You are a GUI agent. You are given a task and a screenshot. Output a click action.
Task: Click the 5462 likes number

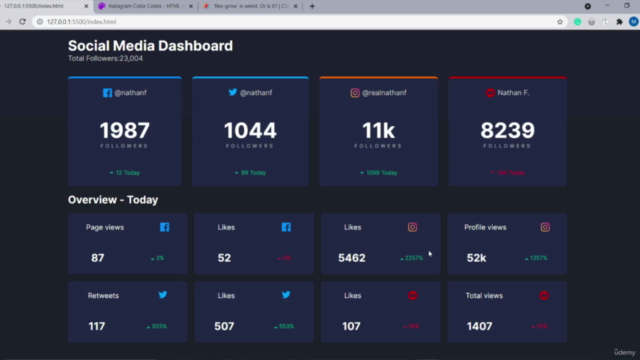point(352,258)
